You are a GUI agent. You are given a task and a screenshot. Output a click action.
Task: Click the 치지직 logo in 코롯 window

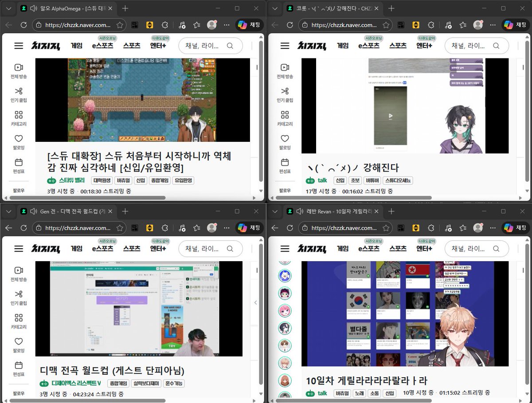311,46
